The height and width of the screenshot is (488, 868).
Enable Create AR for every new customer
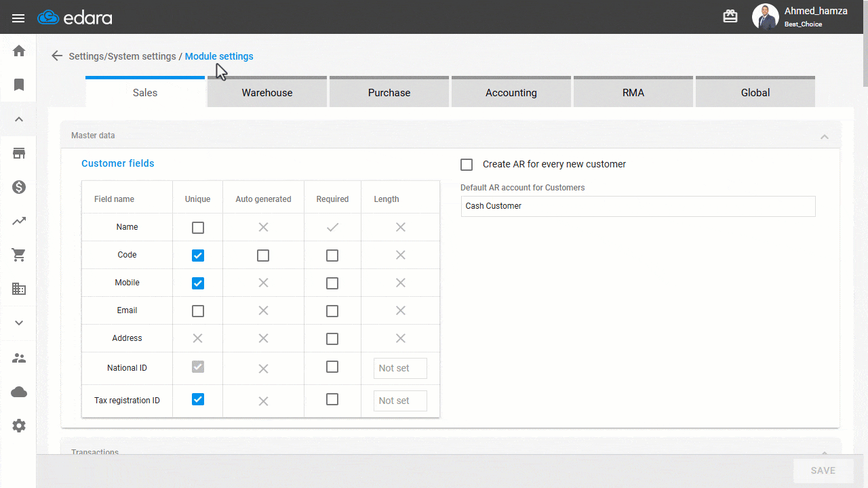point(467,165)
